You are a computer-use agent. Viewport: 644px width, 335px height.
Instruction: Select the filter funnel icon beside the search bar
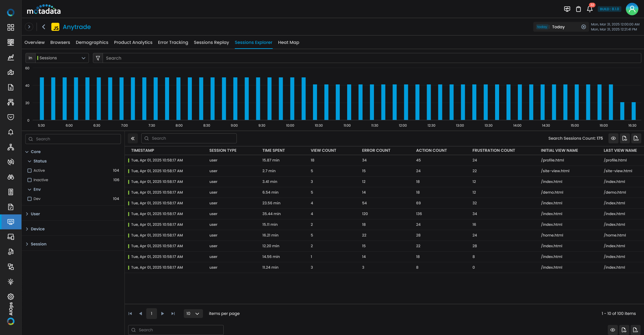tap(98, 58)
